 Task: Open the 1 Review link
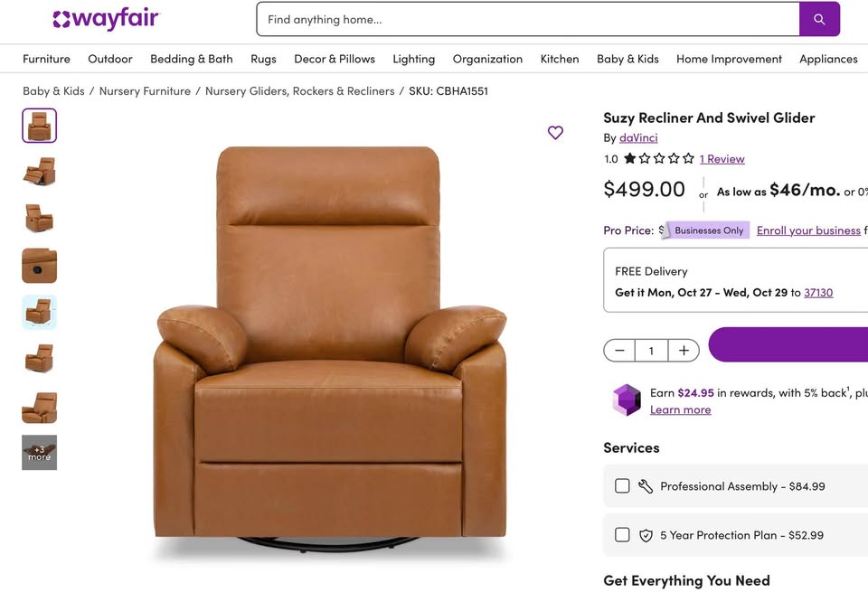coord(722,159)
